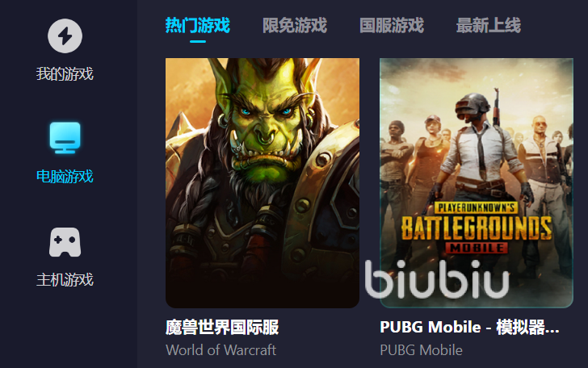Image resolution: width=588 pixels, height=368 pixels.
Task: View the 最新上线 tab
Action: 488,26
